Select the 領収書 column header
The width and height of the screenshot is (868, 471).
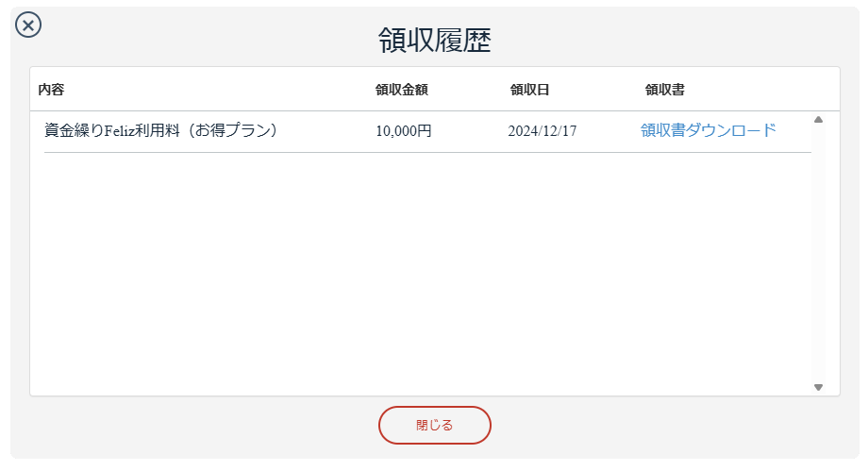(665, 90)
